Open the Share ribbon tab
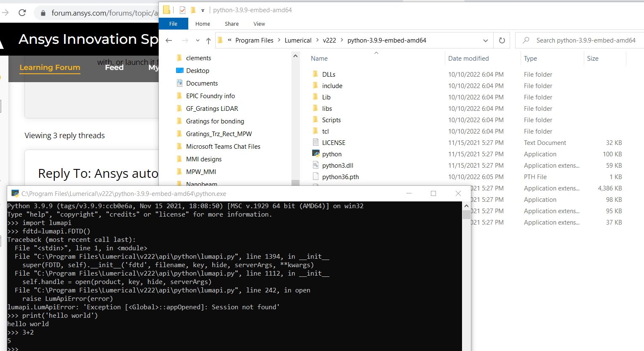 (232, 24)
